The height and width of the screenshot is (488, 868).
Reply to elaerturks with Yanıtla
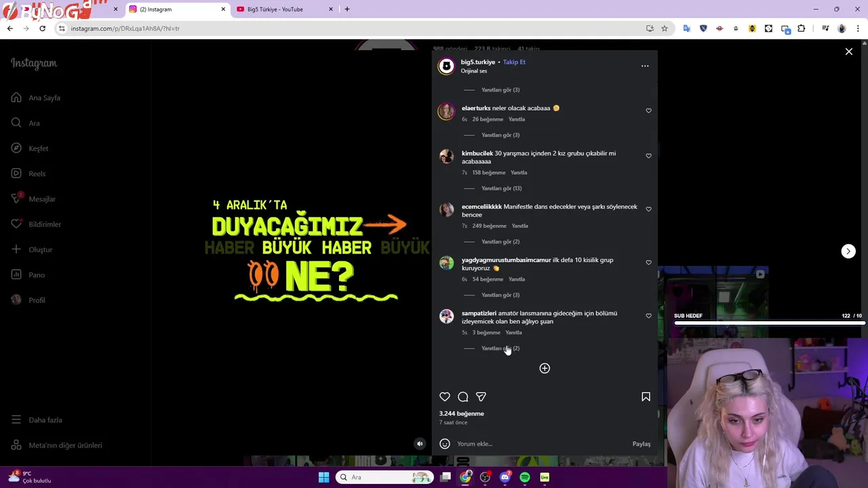[x=517, y=119]
